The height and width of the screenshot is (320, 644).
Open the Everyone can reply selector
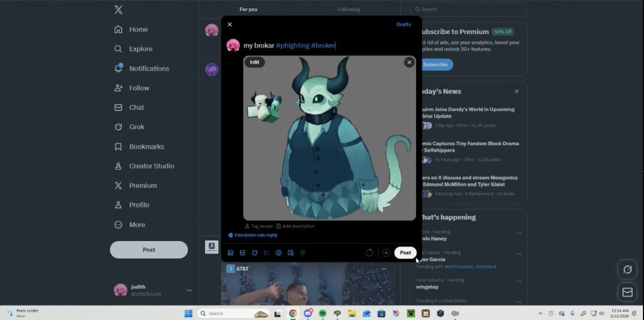[x=253, y=235]
